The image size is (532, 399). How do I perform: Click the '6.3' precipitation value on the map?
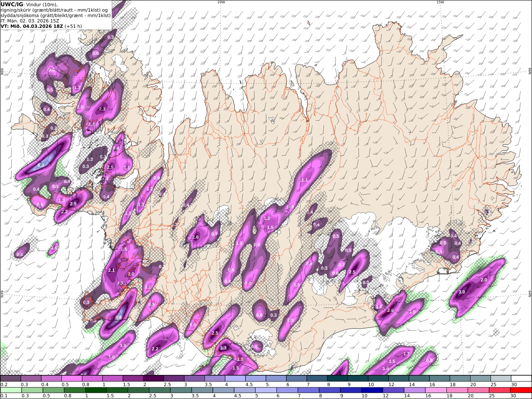[x=41, y=165]
